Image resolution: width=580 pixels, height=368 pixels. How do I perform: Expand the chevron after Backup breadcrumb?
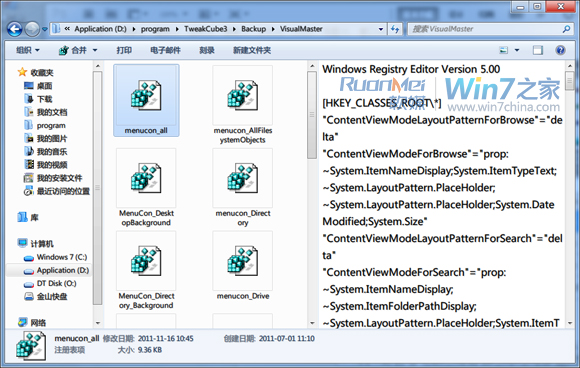click(x=273, y=29)
